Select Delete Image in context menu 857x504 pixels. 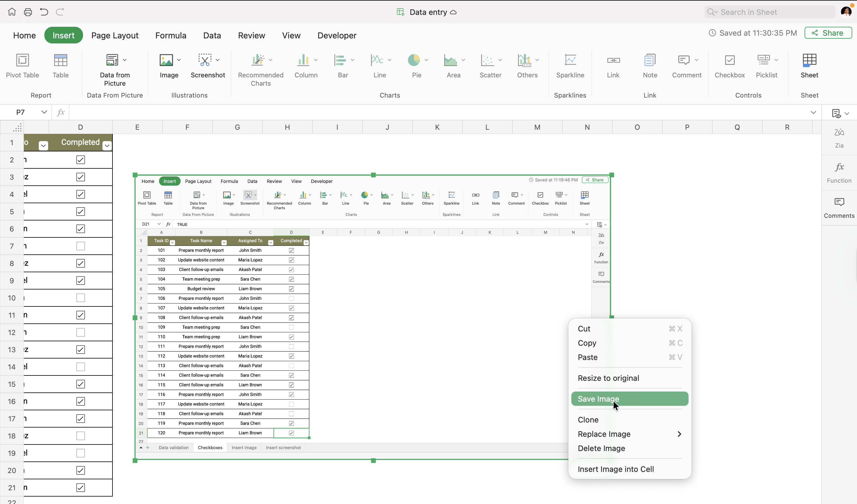601,448
